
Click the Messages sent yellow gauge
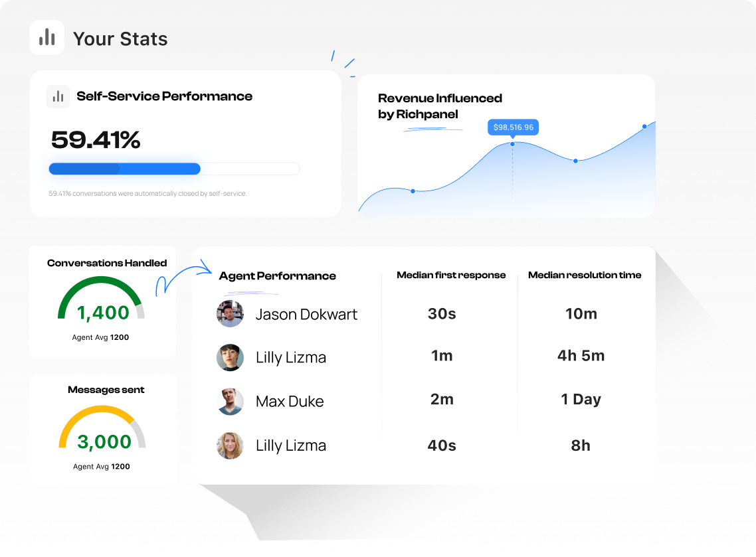tap(102, 426)
